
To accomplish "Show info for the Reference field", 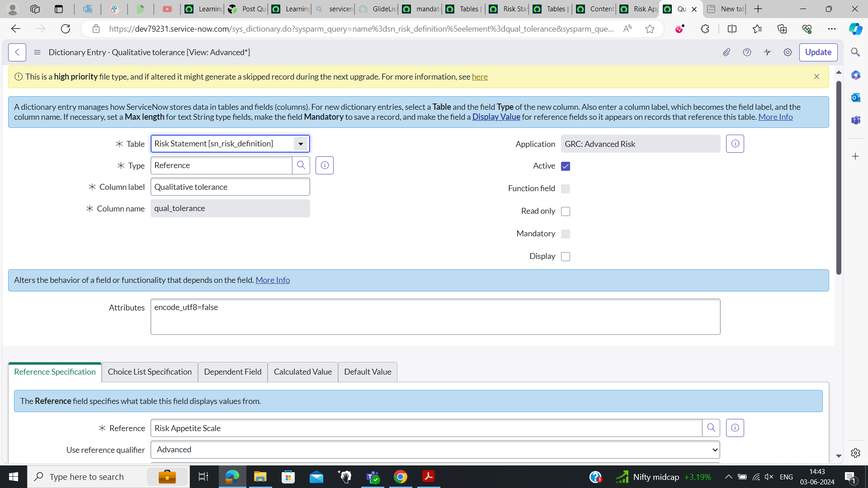I will coord(735,428).
